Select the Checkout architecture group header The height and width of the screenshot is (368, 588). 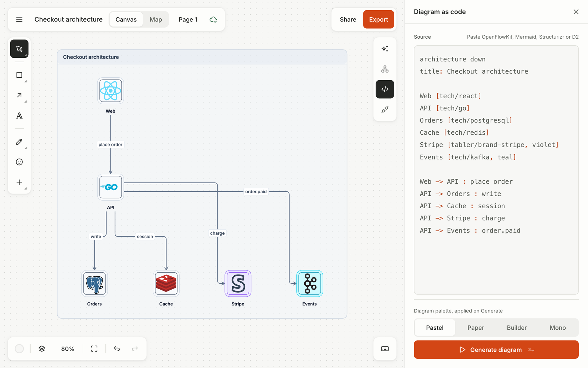point(202,57)
